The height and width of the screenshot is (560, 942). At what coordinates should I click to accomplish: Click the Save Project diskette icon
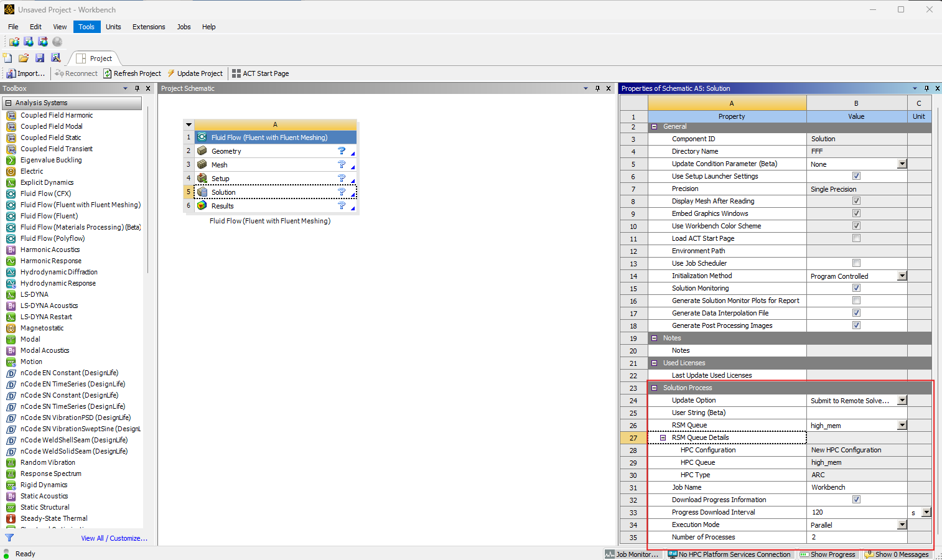pyautogui.click(x=40, y=57)
